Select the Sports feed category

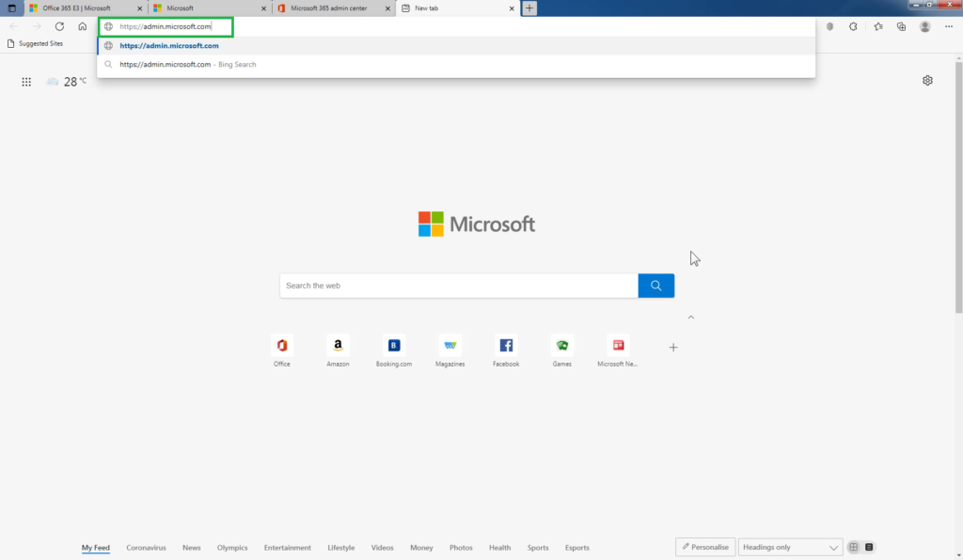pos(538,548)
